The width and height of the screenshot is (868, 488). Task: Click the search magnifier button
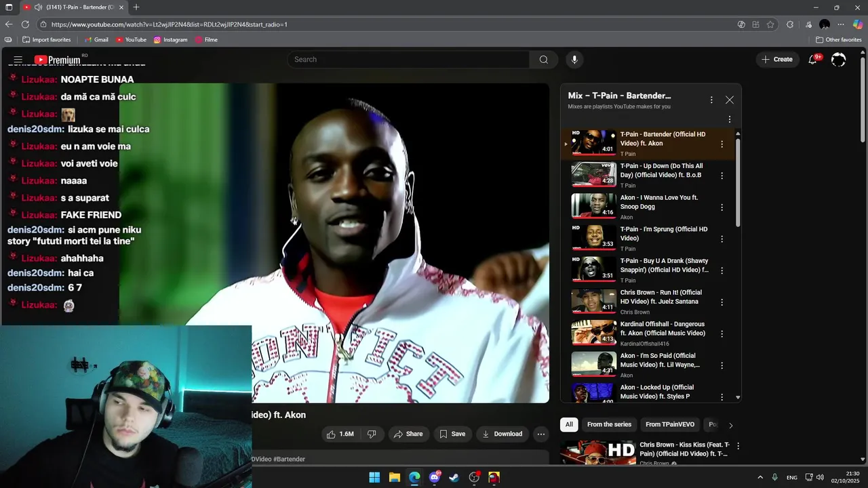(544, 60)
